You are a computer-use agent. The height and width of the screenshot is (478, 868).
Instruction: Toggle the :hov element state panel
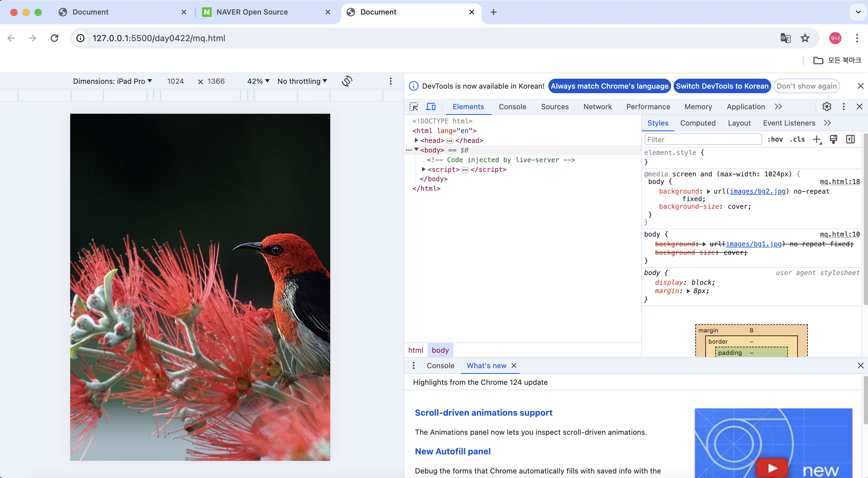pyautogui.click(x=775, y=139)
